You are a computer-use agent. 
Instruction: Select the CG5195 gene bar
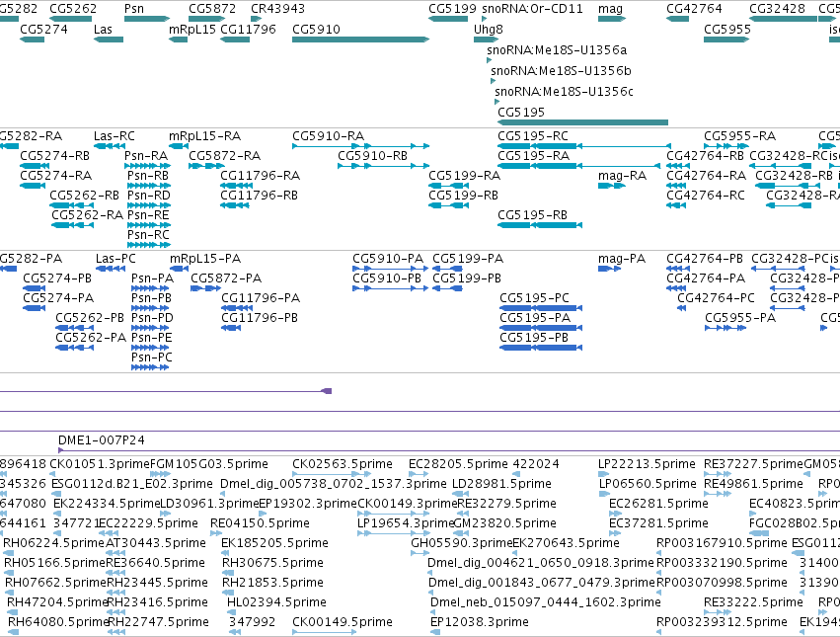point(582,122)
